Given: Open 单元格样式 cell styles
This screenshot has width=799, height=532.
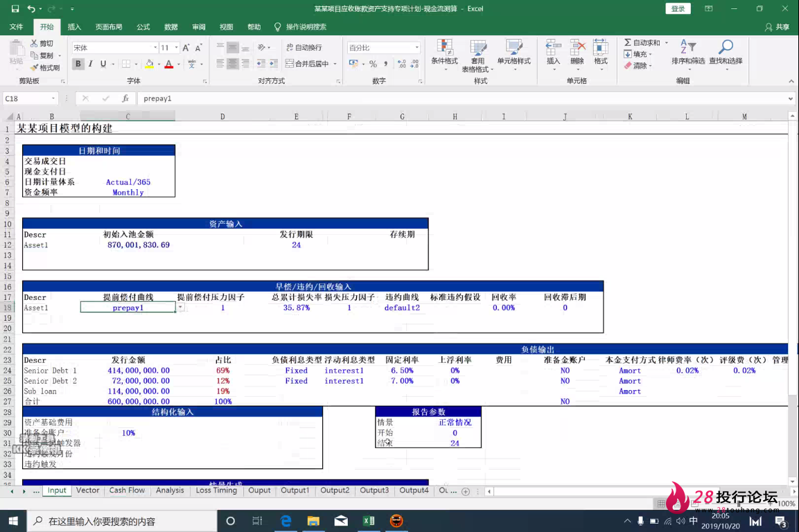Looking at the screenshot, I should (x=513, y=55).
